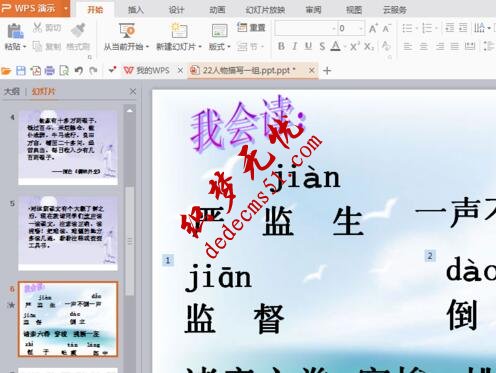Apply subscript formatting X₂
This screenshot has width=496, height=373.
click(x=369, y=46)
